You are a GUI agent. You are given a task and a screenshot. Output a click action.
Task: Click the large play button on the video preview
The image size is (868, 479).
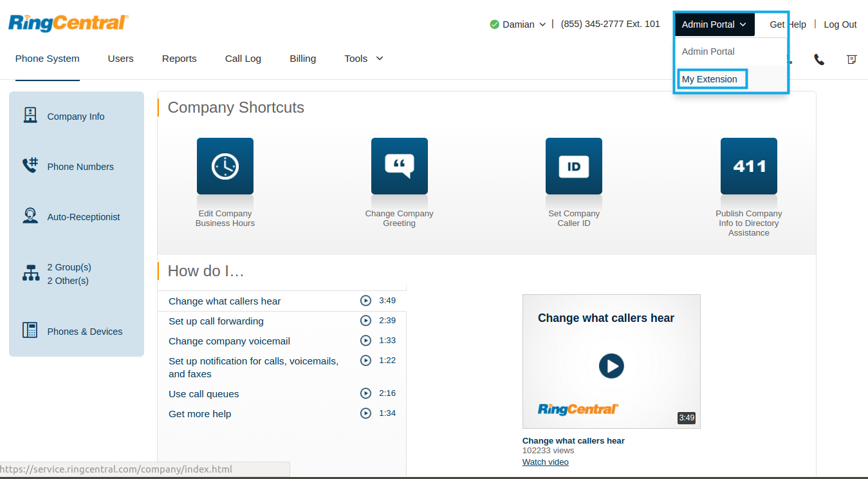611,366
